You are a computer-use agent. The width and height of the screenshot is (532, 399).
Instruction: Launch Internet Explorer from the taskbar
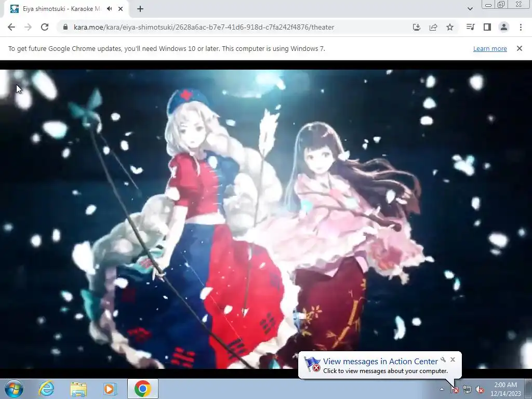point(46,389)
